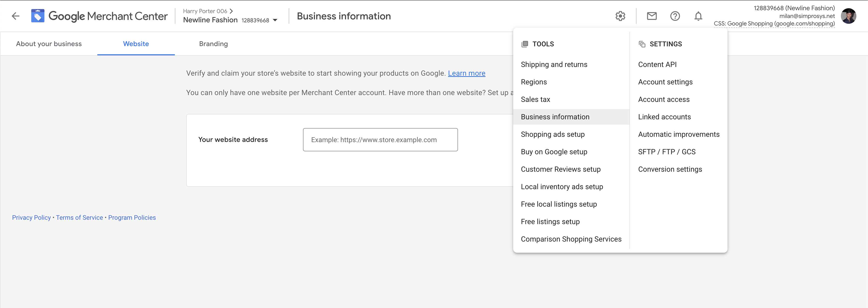868x308 pixels.
Task: Open Automatic improvements
Action: (x=679, y=134)
